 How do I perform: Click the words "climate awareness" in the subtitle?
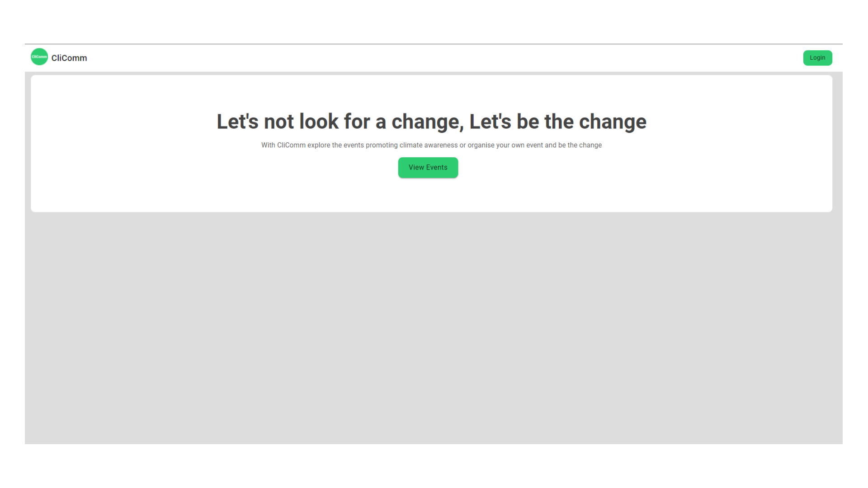(x=429, y=145)
